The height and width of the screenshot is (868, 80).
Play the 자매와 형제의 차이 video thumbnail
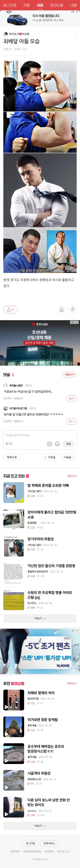(14, 700)
